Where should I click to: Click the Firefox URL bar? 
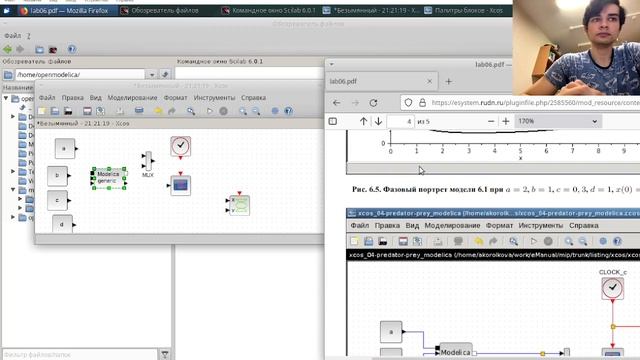[535, 103]
